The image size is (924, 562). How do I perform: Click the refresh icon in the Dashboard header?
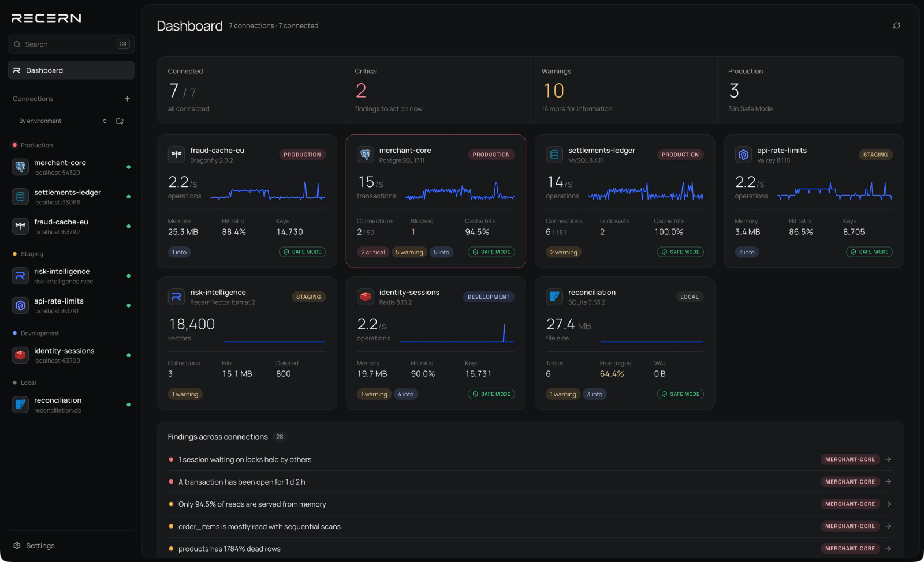(896, 25)
